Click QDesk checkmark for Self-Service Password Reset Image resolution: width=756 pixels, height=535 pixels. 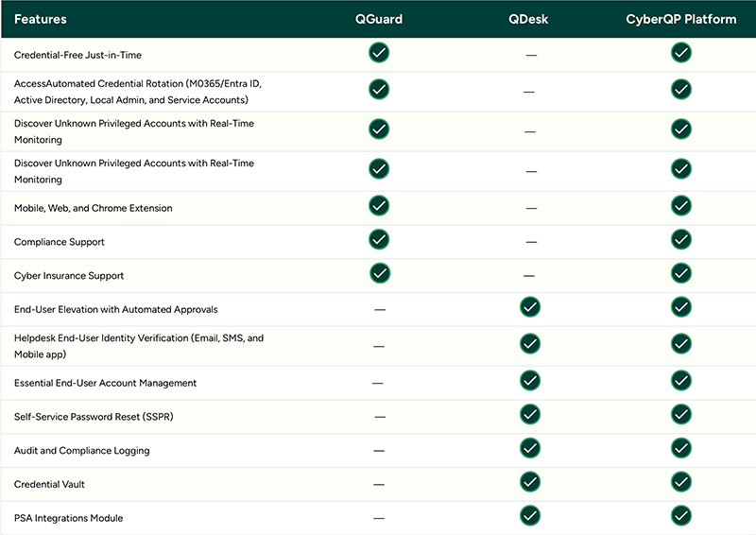point(530,414)
